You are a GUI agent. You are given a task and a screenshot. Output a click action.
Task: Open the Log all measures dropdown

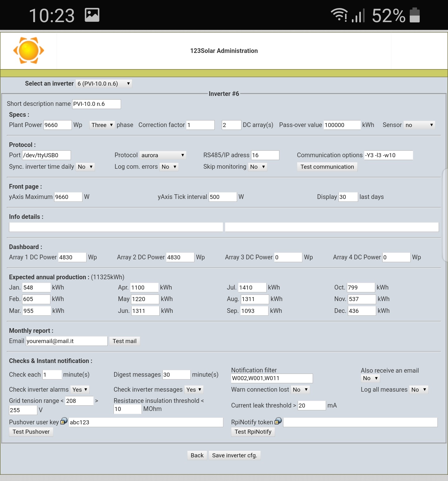coord(419,389)
